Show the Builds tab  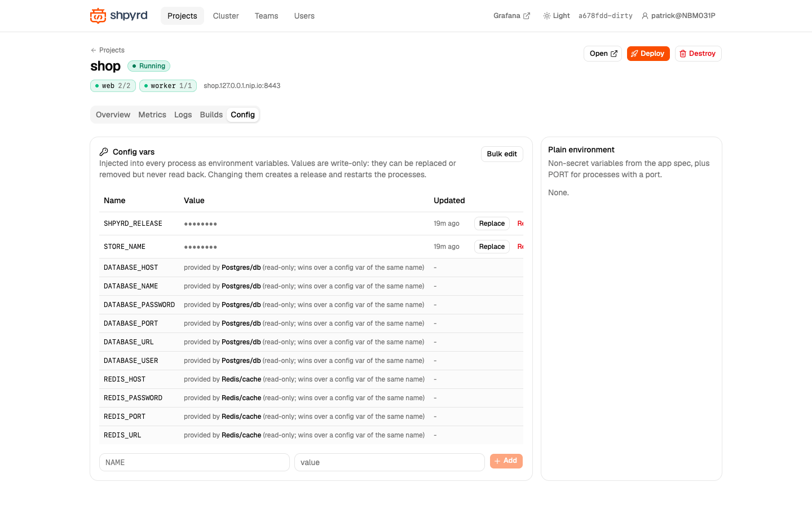click(211, 115)
